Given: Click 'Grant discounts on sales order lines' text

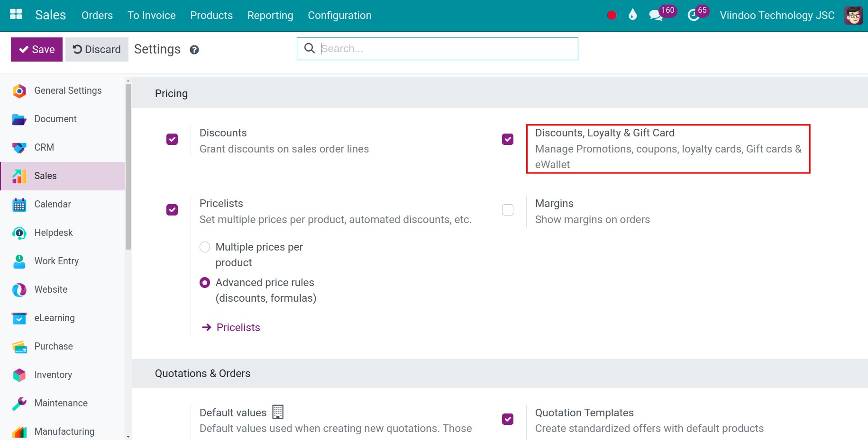Looking at the screenshot, I should 284,149.
